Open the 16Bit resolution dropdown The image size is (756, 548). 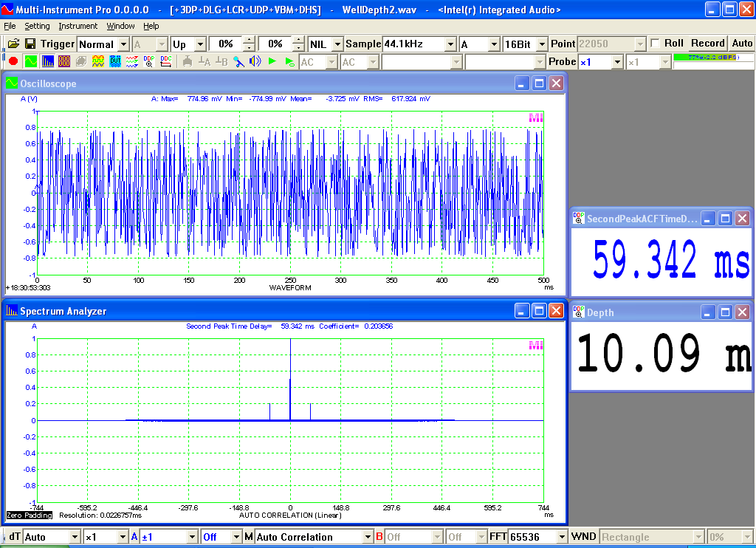tap(543, 44)
